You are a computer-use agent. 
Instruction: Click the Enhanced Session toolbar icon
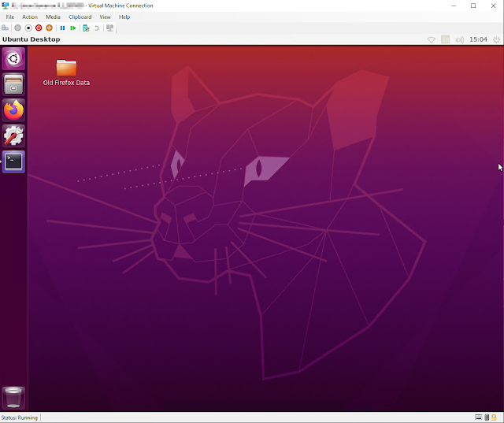(110, 28)
